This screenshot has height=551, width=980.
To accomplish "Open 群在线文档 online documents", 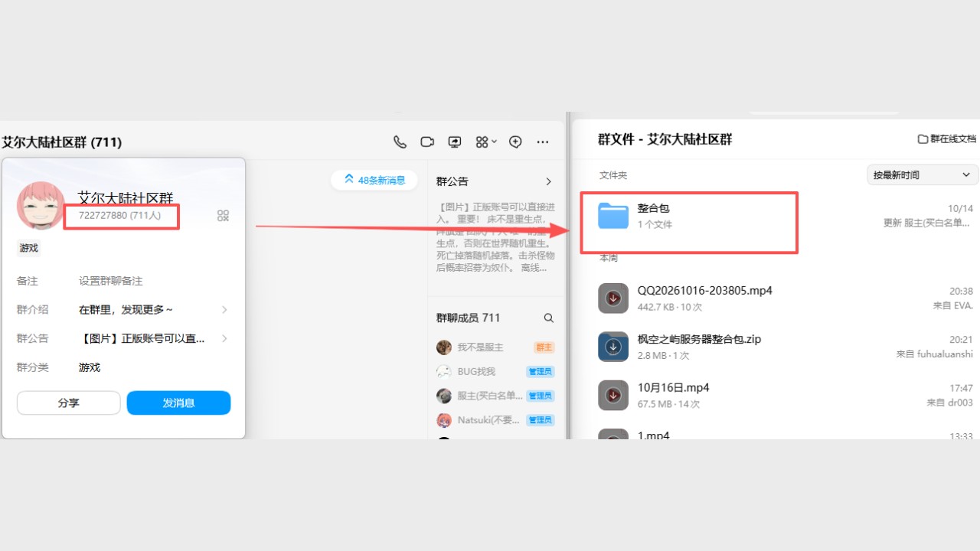I will (x=947, y=139).
